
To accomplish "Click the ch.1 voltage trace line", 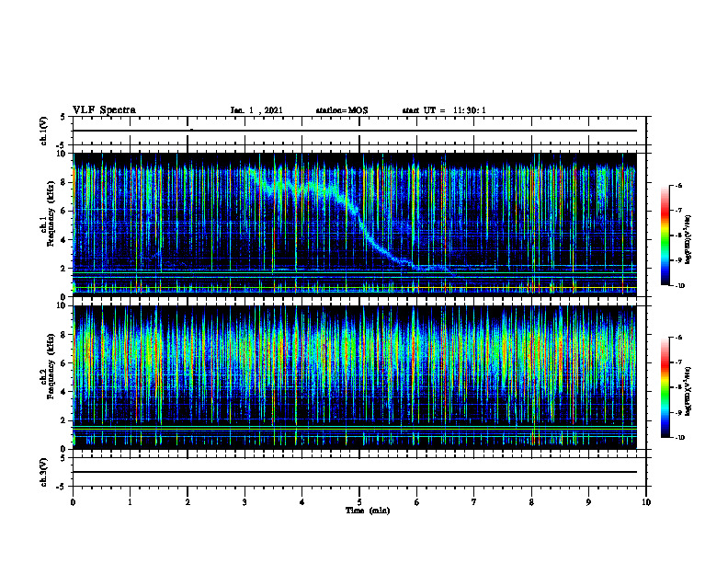I will pyautogui.click(x=355, y=131).
